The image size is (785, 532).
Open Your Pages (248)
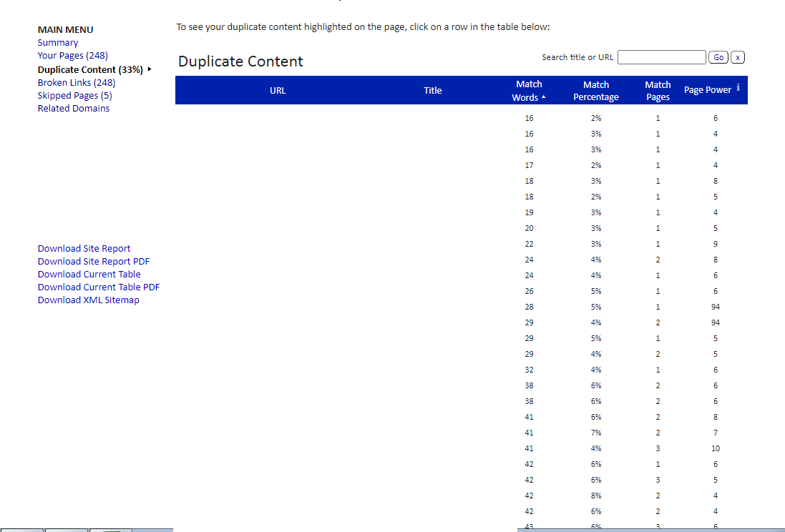tap(72, 56)
